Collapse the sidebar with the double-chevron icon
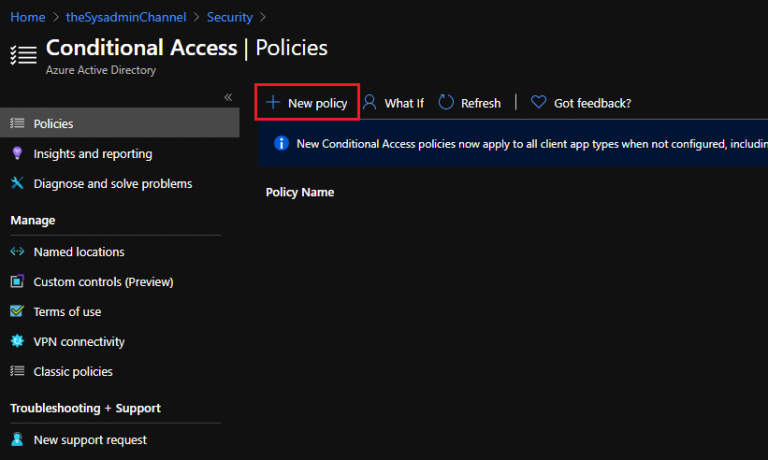The height and width of the screenshot is (460, 768). pos(228,97)
